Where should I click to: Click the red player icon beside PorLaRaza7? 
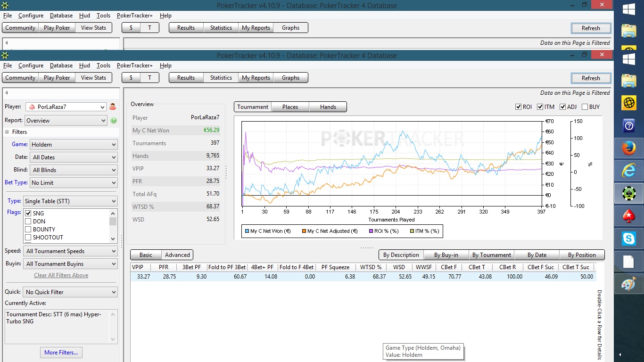[x=113, y=107]
